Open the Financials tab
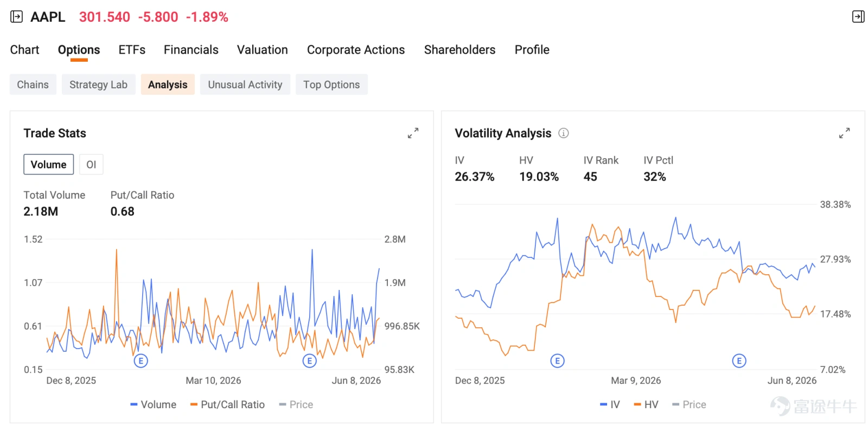Viewport: 868px width, 426px height. pyautogui.click(x=191, y=50)
